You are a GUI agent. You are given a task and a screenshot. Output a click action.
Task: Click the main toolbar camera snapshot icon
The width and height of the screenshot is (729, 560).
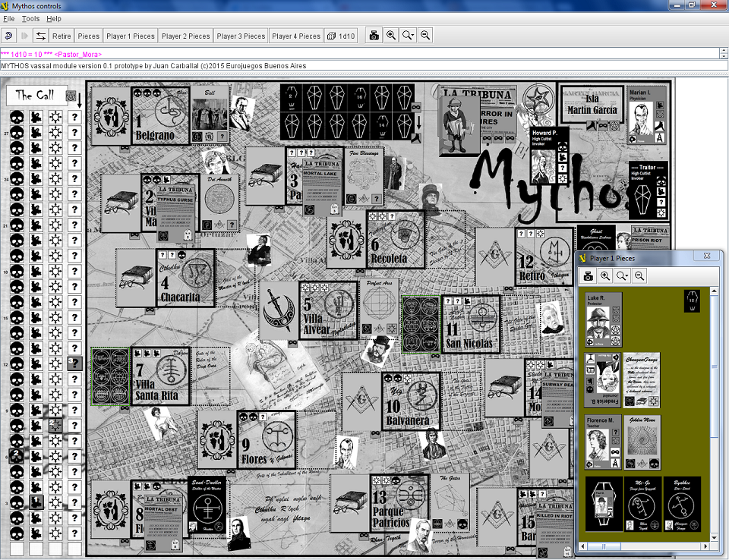374,36
